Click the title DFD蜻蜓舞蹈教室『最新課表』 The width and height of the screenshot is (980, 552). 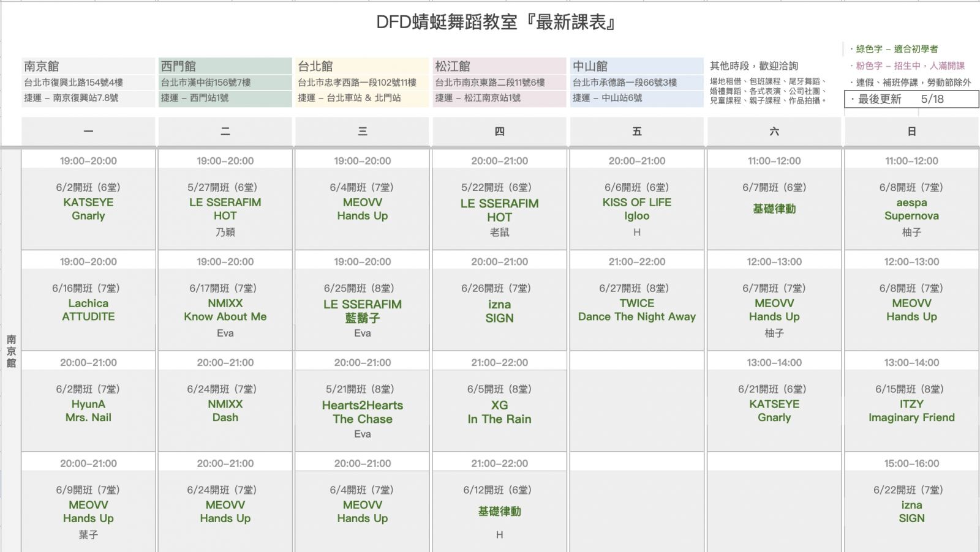pyautogui.click(x=496, y=23)
